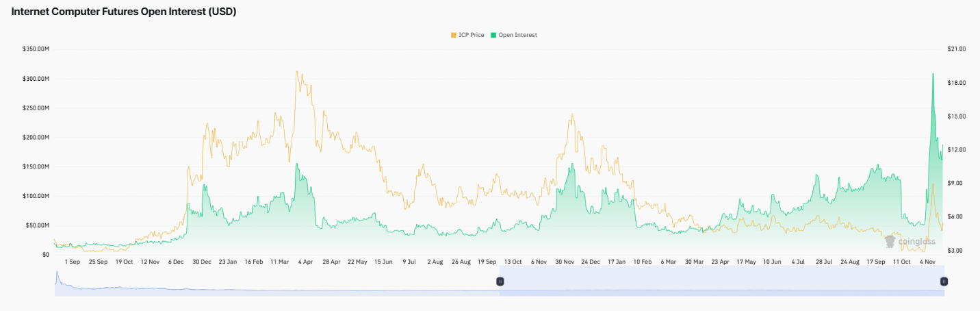Click the tallest green open interest peak in November
Viewport: 980px width, 311px height.
[933, 74]
